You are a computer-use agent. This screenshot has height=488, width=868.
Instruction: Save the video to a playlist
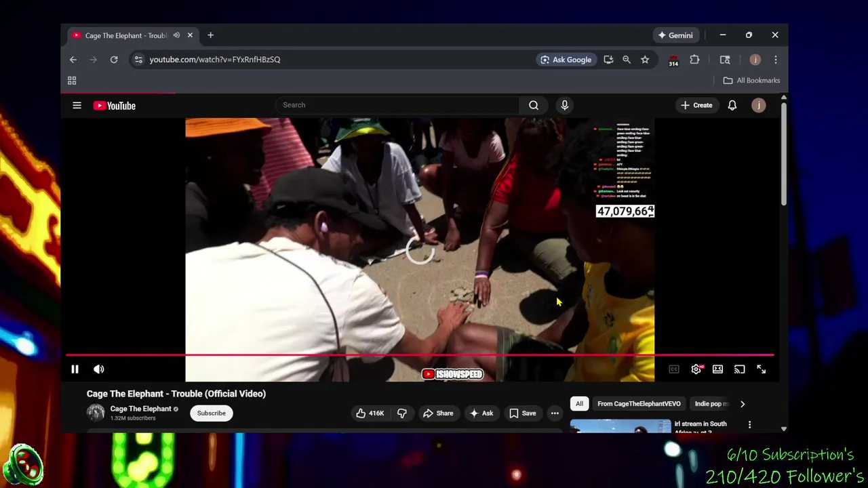click(523, 413)
